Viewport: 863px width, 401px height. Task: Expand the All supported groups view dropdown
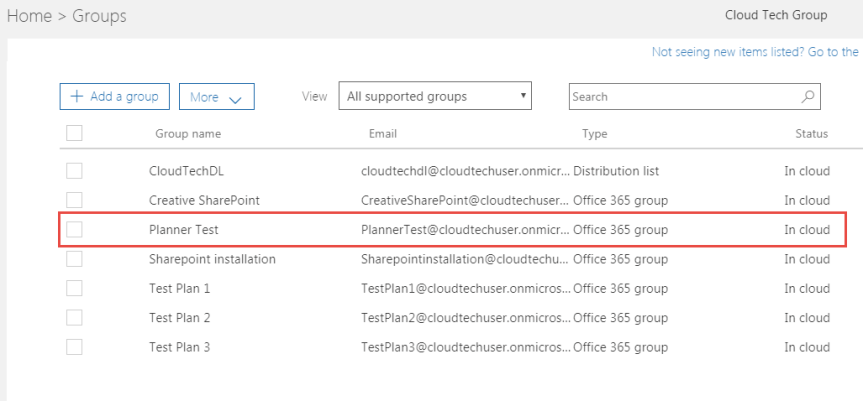coord(434,97)
